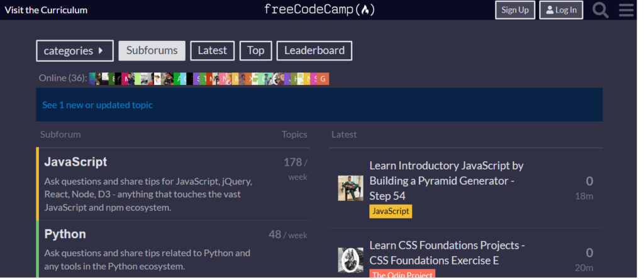
Task: Click the Python subforum description text
Action: point(147,259)
